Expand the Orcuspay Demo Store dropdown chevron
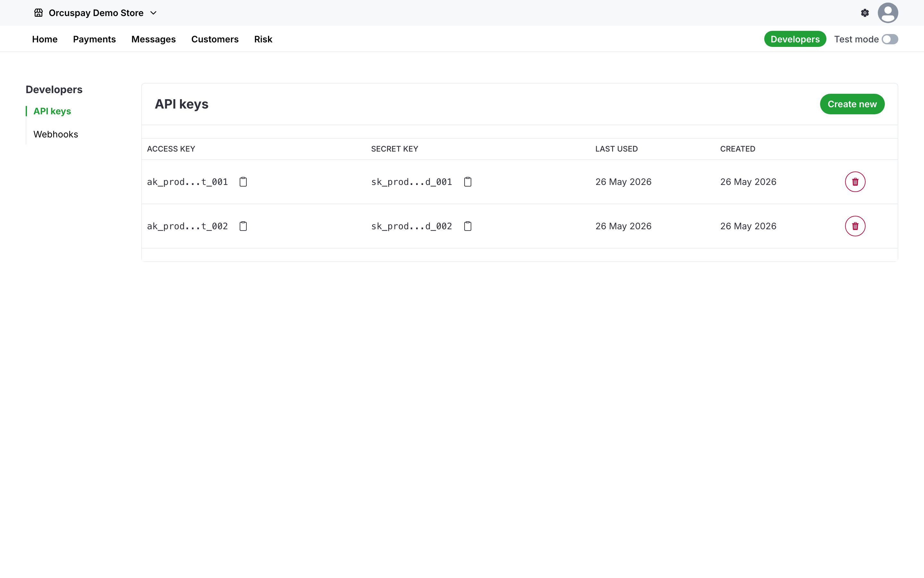The width and height of the screenshot is (924, 578). 153,13
